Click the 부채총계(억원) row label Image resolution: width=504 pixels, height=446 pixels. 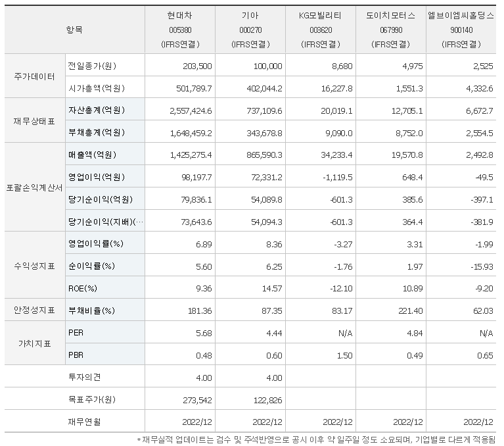(96, 133)
